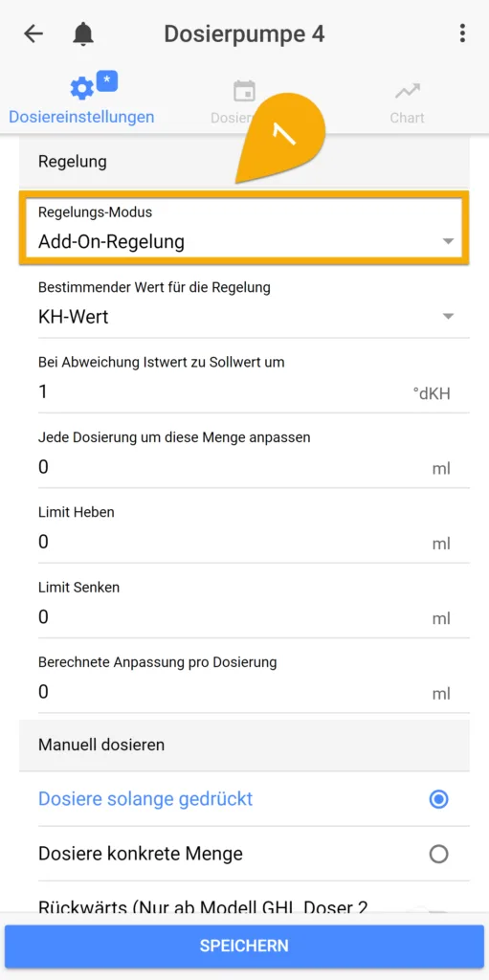
Task: Tap the blue asterisk badge
Action: 107,80
